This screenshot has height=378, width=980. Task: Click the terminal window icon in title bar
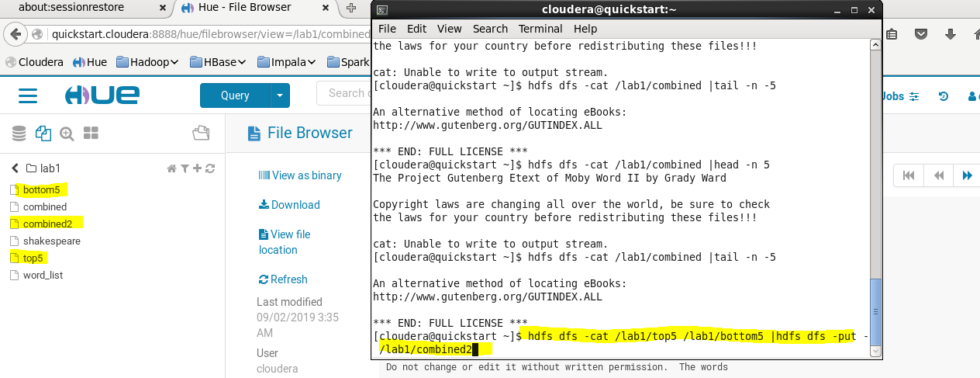pos(381,9)
